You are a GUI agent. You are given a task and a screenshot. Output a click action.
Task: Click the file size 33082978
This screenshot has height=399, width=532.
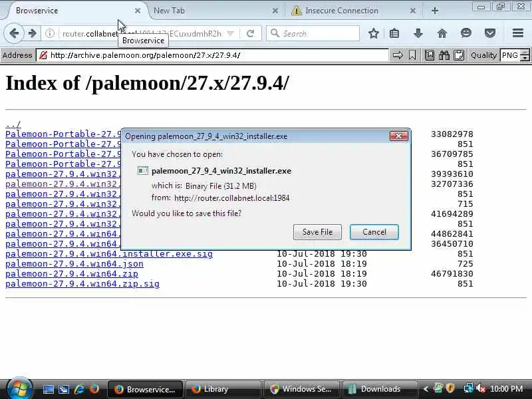[452, 134]
